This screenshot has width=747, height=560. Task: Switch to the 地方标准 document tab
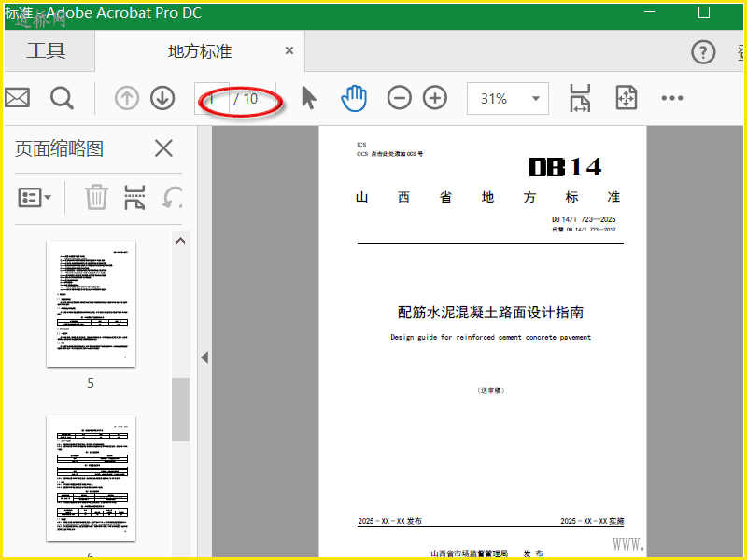tap(200, 51)
